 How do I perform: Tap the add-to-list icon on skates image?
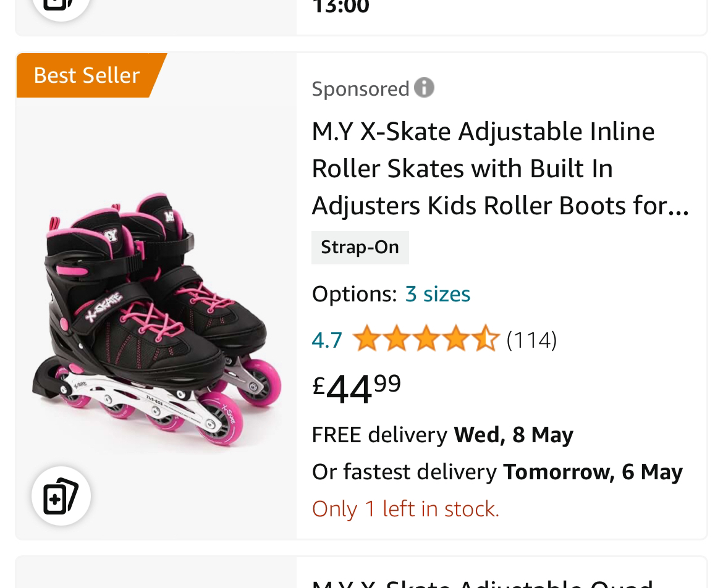click(61, 496)
